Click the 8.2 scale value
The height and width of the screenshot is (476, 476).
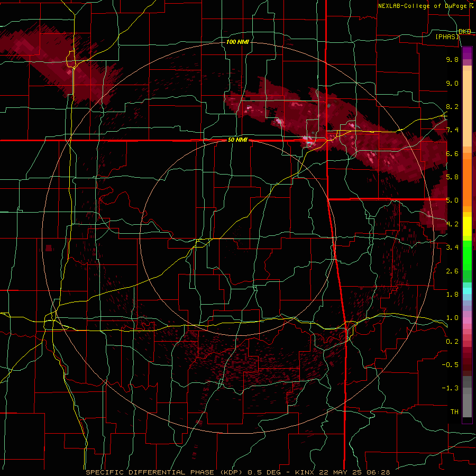tap(452, 106)
